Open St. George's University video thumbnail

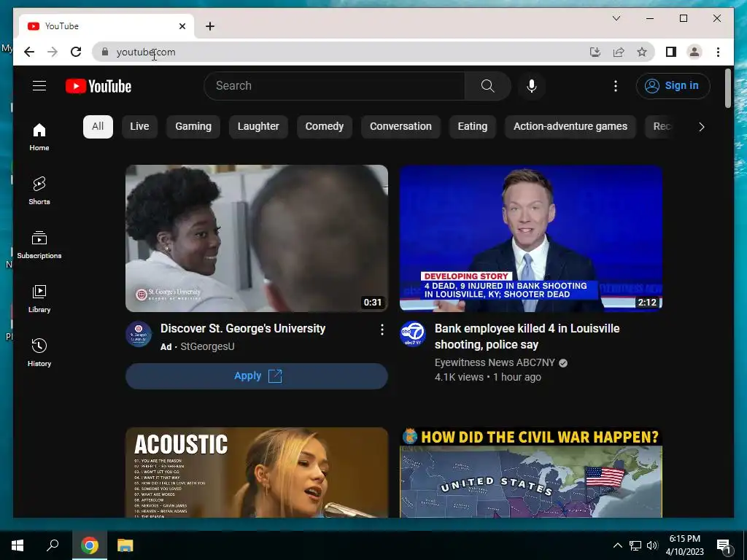257,238
